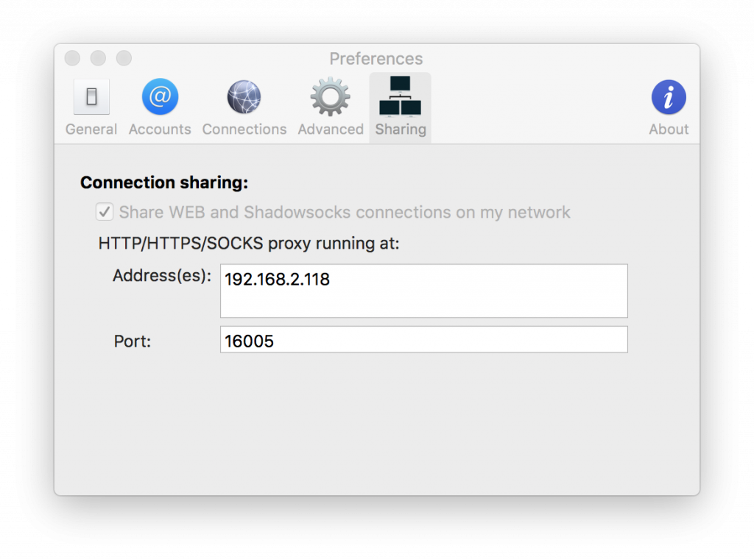Image resolution: width=754 pixels, height=560 pixels.
Task: Click inside the Address(es) field
Action: click(423, 290)
